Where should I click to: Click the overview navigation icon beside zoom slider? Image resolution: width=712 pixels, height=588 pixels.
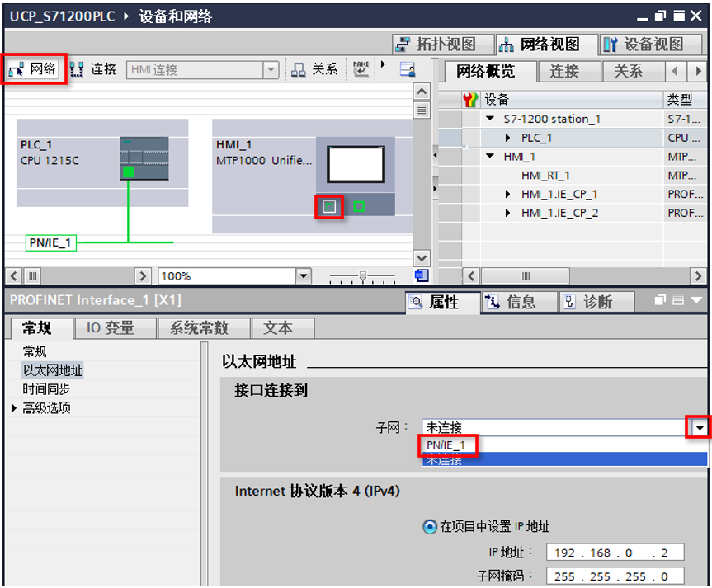(422, 275)
